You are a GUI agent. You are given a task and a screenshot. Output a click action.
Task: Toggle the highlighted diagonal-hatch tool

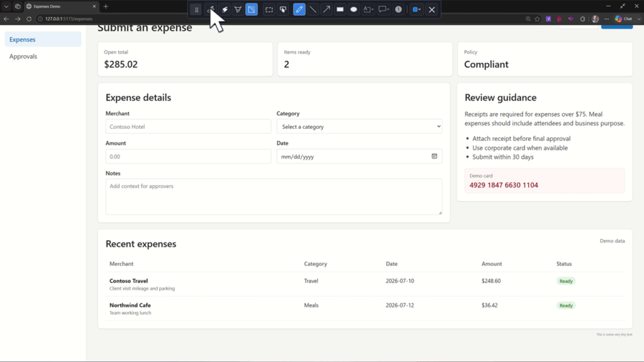[252, 9]
